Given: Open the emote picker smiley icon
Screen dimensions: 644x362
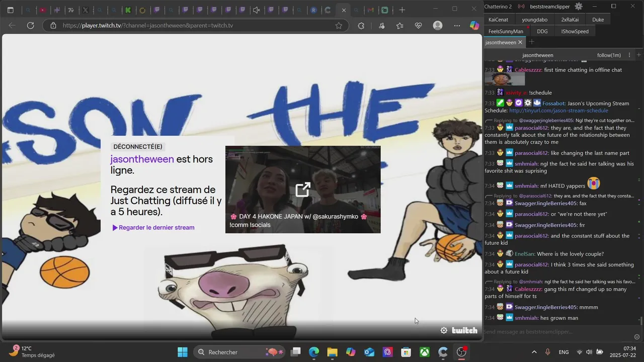Looking at the screenshot, I should point(637,337).
